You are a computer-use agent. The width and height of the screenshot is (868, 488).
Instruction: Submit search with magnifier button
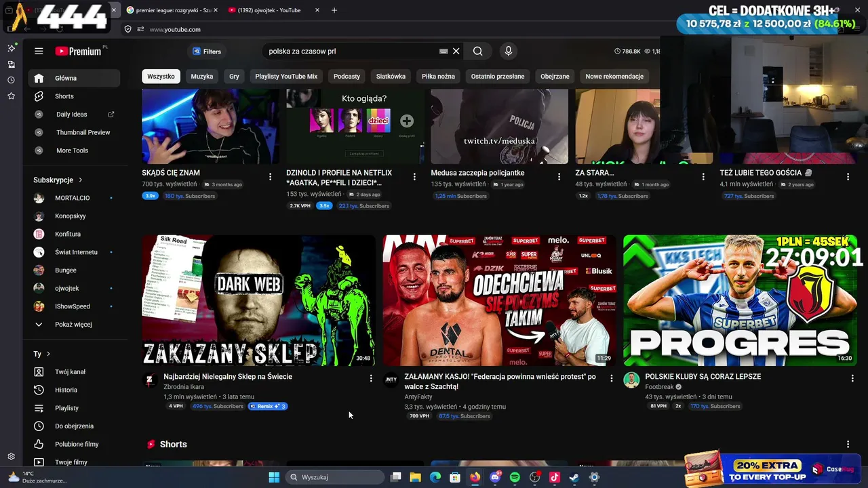tap(478, 52)
